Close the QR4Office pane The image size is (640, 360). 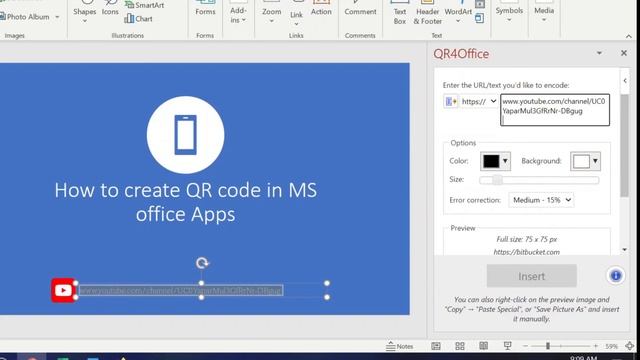[624, 53]
